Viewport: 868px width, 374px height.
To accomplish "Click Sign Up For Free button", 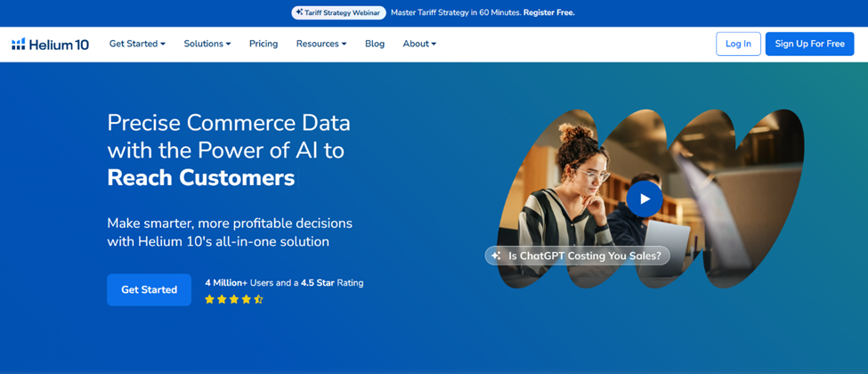I will point(810,44).
